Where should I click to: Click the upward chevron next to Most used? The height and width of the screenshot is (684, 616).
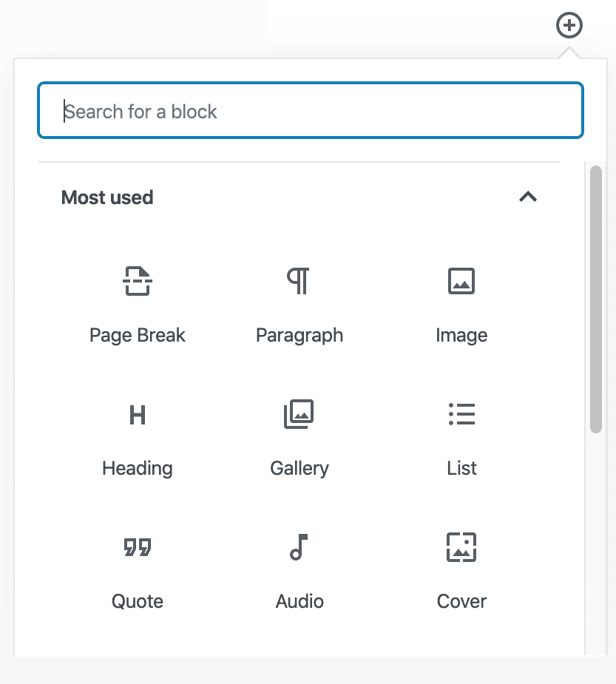coord(527,197)
